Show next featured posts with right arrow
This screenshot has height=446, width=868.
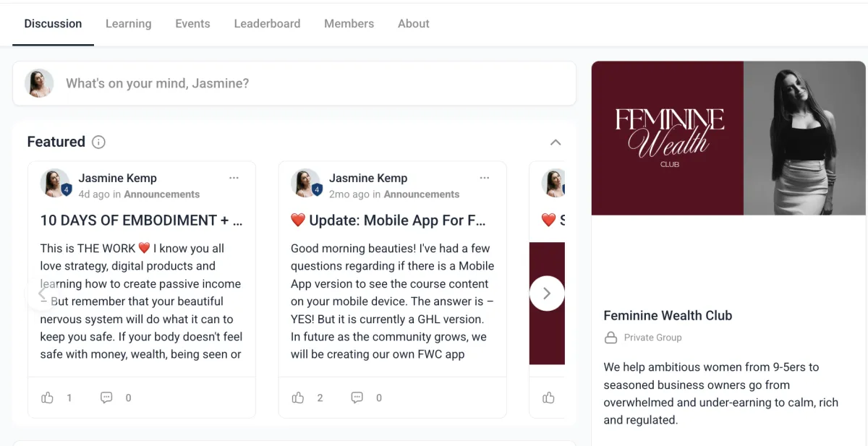pyautogui.click(x=547, y=293)
